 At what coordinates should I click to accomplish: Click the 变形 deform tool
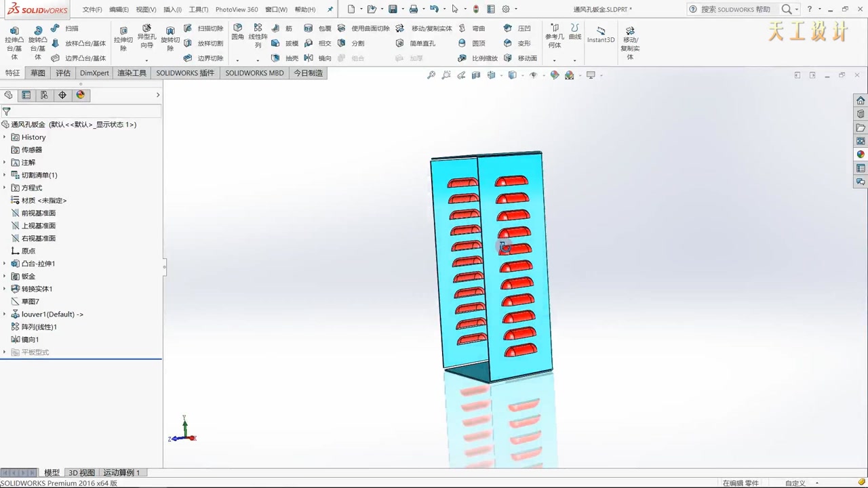pyautogui.click(x=517, y=43)
